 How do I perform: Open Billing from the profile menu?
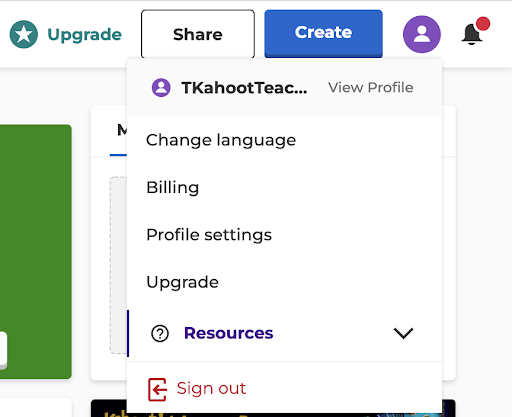tap(284, 187)
